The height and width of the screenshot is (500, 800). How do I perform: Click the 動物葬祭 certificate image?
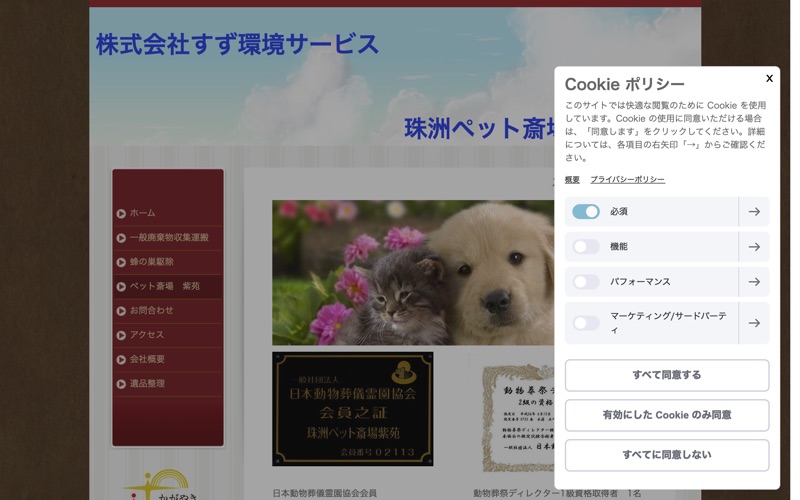click(518, 418)
